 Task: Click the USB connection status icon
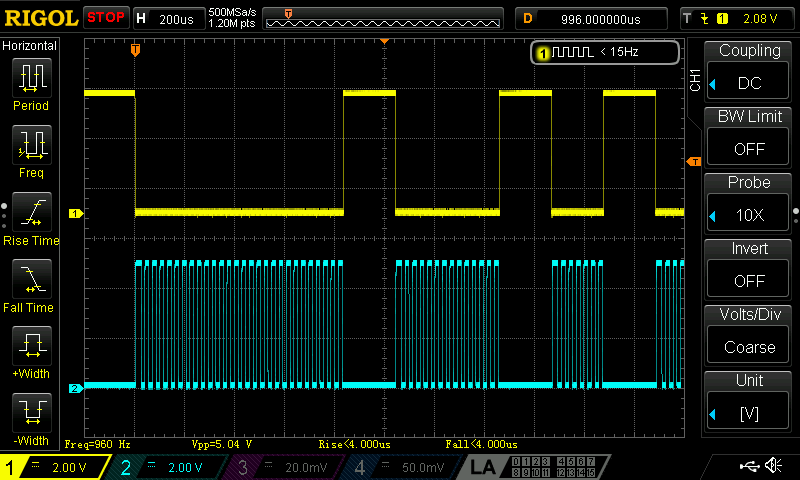pyautogui.click(x=749, y=466)
